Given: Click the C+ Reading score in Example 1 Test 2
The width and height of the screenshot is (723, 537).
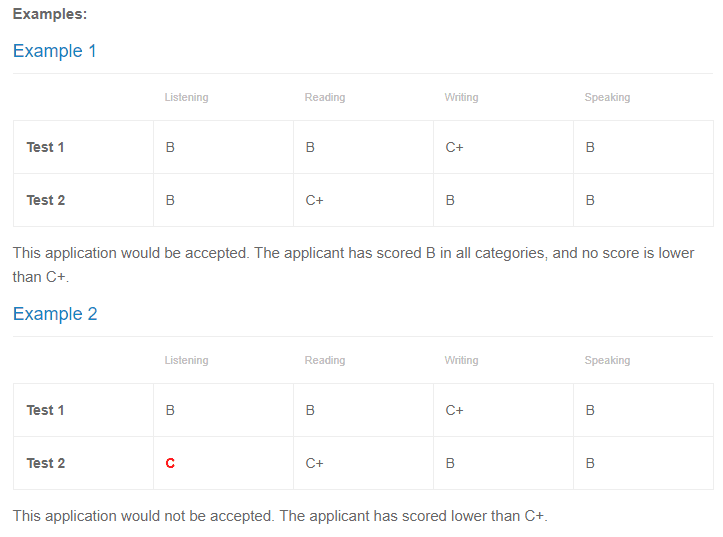Looking at the screenshot, I should [x=314, y=201].
